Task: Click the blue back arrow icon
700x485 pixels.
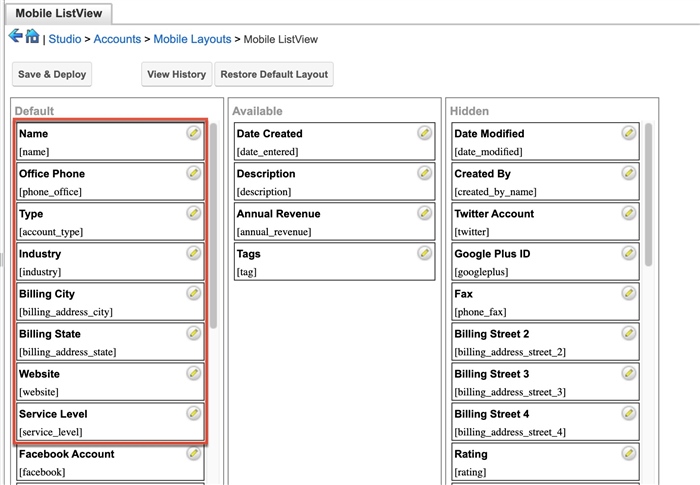Action: point(16,36)
